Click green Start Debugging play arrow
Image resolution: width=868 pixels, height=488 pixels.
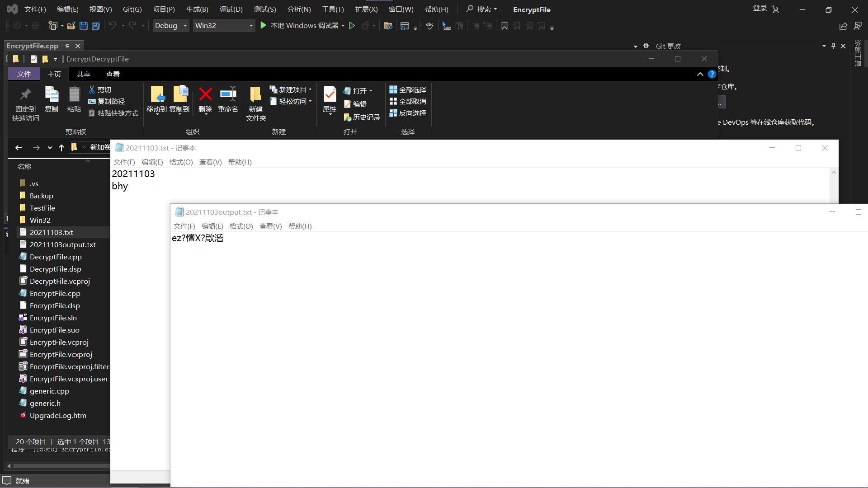264,26
